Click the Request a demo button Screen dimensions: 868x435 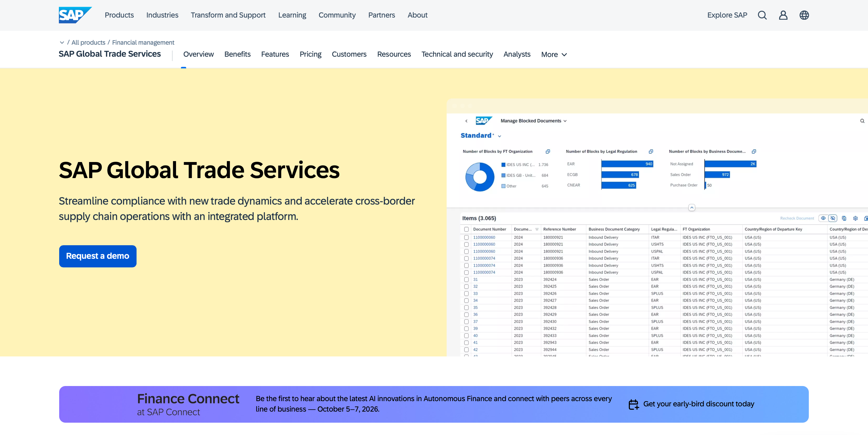click(x=98, y=256)
